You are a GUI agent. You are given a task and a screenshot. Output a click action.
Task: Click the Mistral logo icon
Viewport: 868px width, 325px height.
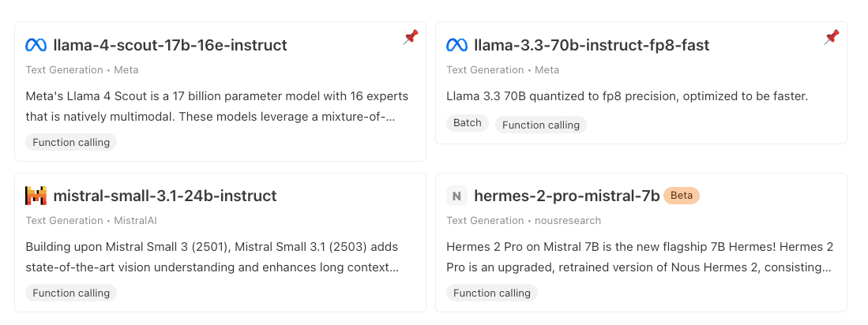36,196
